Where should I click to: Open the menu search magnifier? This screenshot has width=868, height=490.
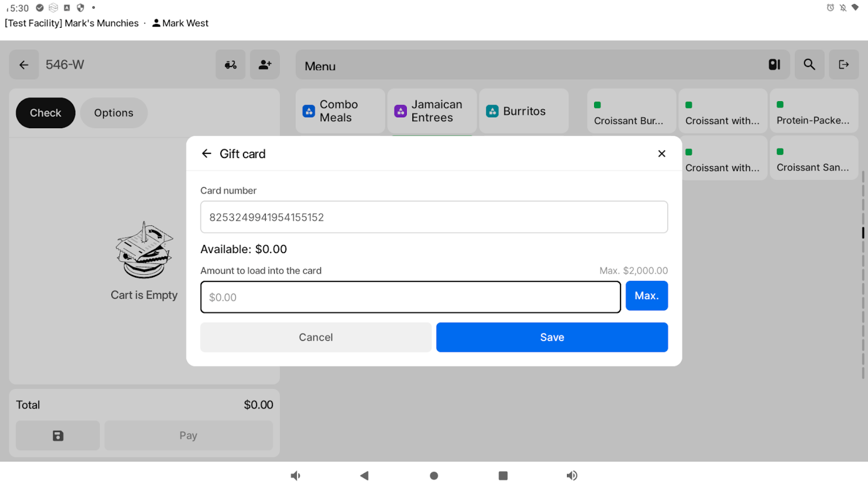809,64
